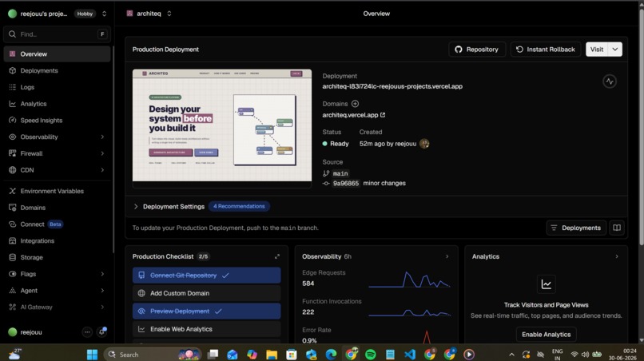Open the Visit button dropdown arrow

point(615,50)
